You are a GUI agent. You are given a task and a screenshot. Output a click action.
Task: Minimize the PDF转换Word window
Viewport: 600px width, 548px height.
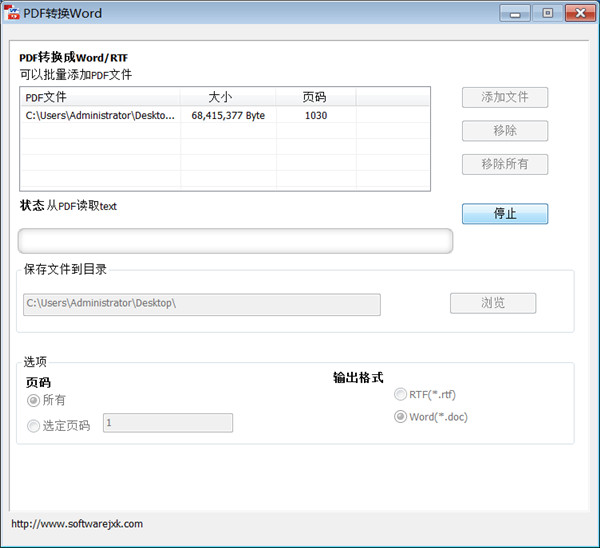coord(515,13)
